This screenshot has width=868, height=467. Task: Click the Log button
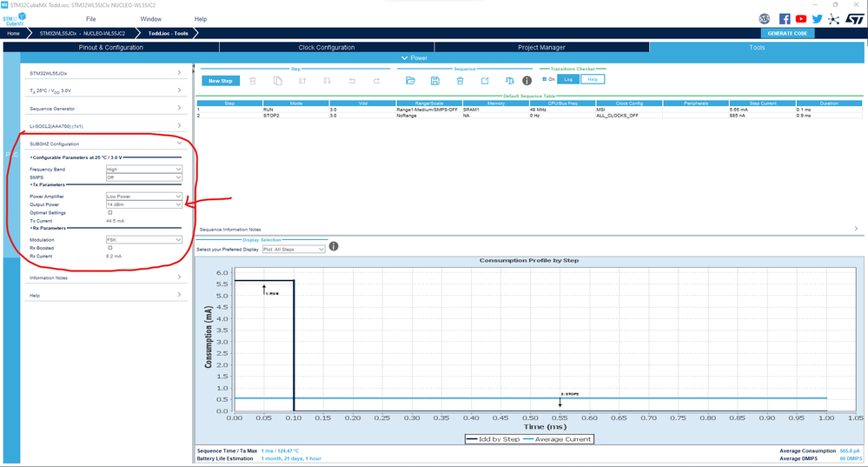pos(568,79)
